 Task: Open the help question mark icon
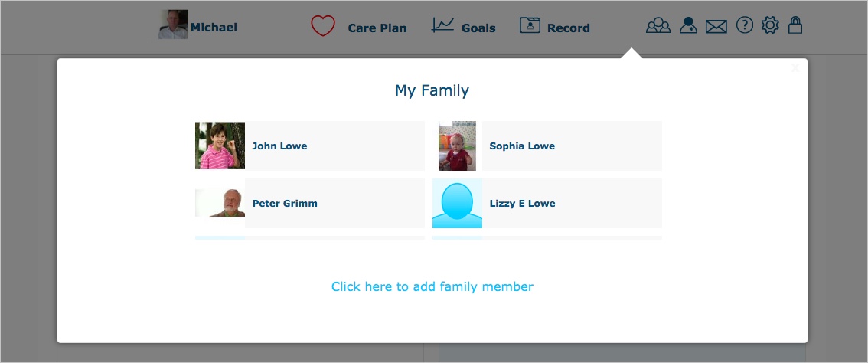[x=745, y=25]
